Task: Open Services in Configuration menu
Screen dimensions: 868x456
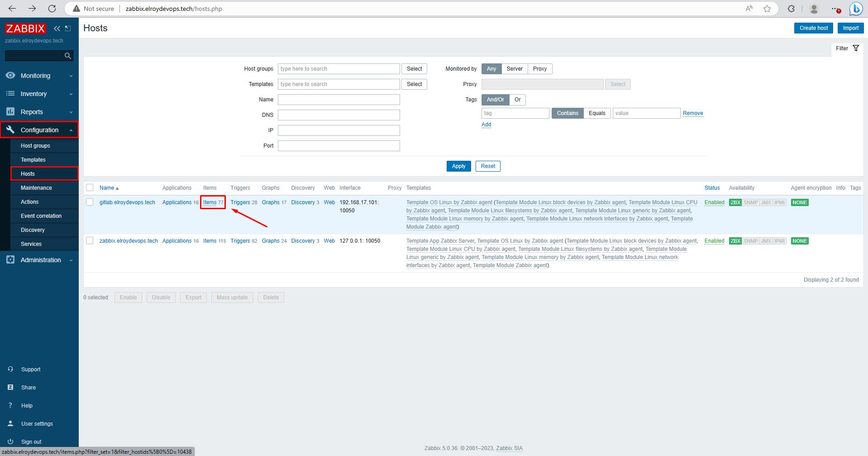Action: pos(44,244)
